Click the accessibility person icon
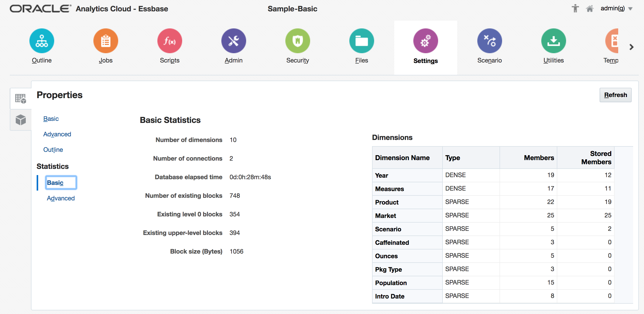This screenshot has height=314, width=644. (x=575, y=9)
